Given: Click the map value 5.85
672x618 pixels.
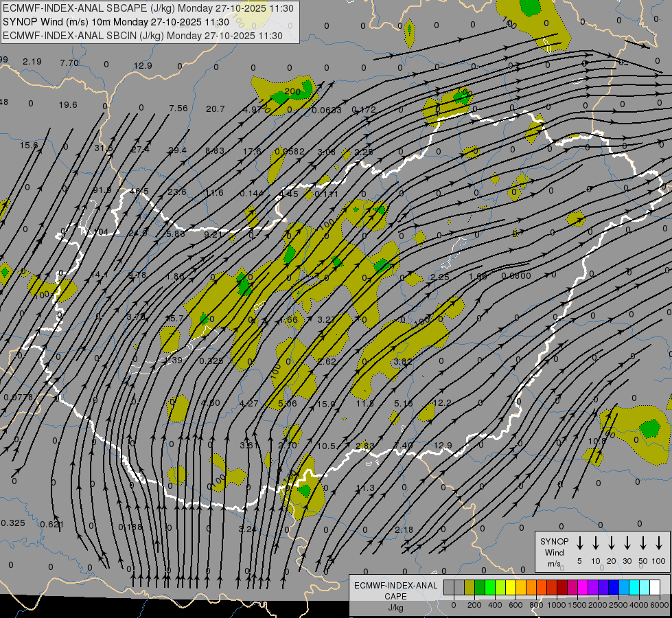Looking at the screenshot, I should 176,233.
